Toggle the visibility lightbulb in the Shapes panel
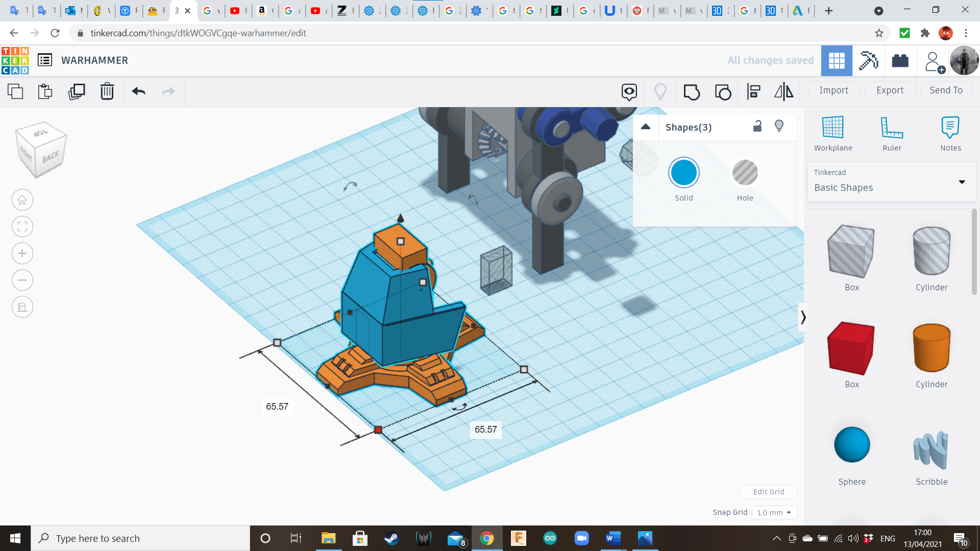 [779, 127]
